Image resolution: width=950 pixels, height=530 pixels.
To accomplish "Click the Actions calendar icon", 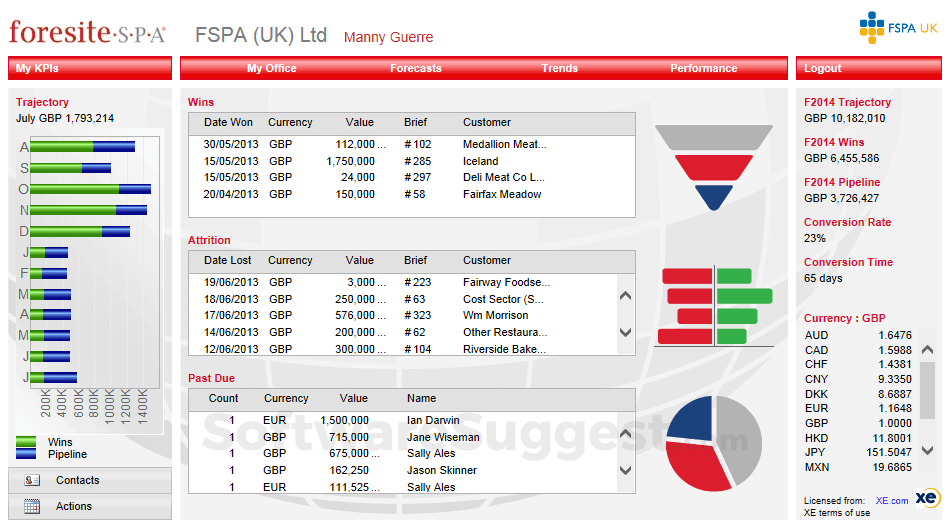I will pyautogui.click(x=32, y=507).
